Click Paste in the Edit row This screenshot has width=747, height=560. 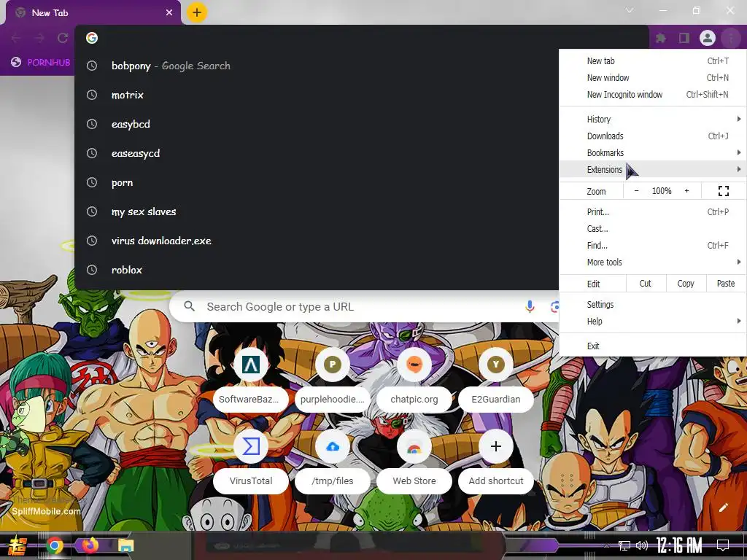click(726, 284)
